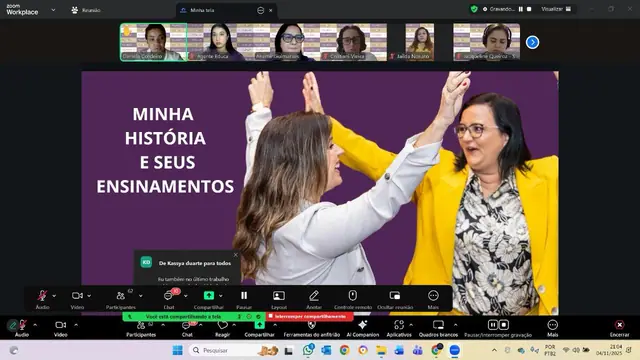Click the green encryption shield icon
Image resolution: width=640 pixels, height=360 pixels.
click(474, 9)
